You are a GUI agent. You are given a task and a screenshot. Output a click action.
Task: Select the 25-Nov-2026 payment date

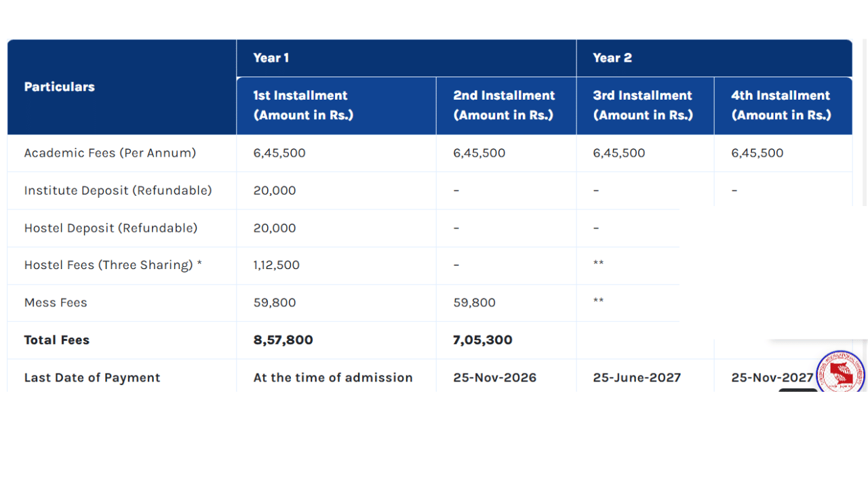(x=494, y=378)
